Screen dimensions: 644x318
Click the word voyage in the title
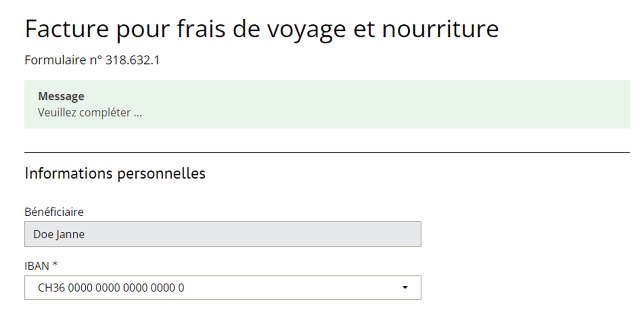(306, 29)
